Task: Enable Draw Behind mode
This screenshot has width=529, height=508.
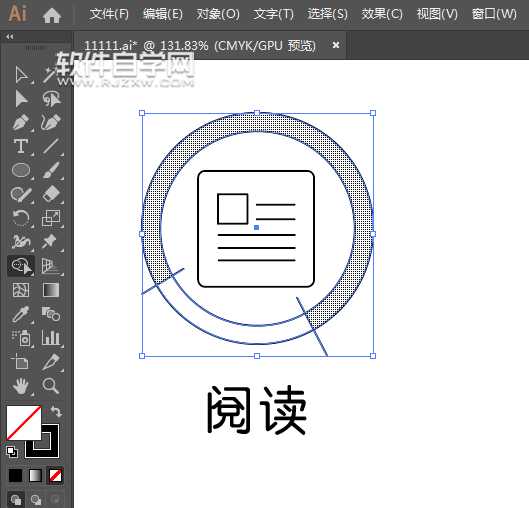Action: point(36,499)
